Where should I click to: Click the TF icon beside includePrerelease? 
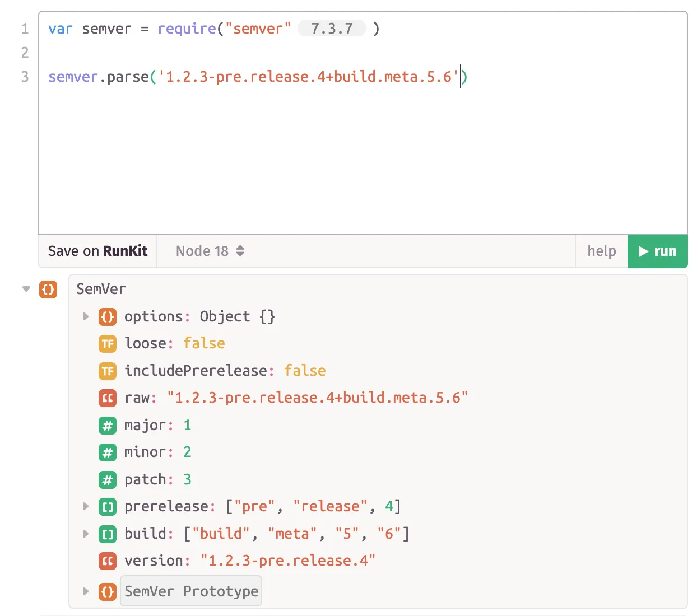pos(107,371)
